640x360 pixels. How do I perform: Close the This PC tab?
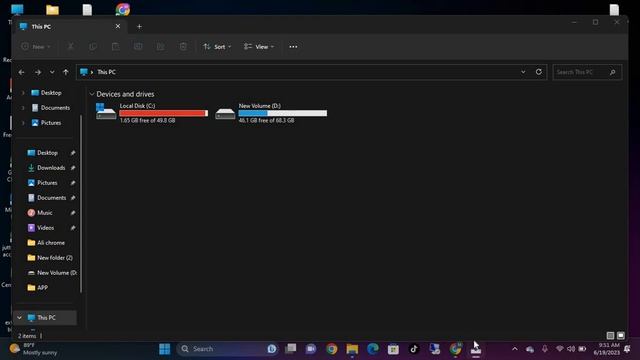[x=118, y=26]
